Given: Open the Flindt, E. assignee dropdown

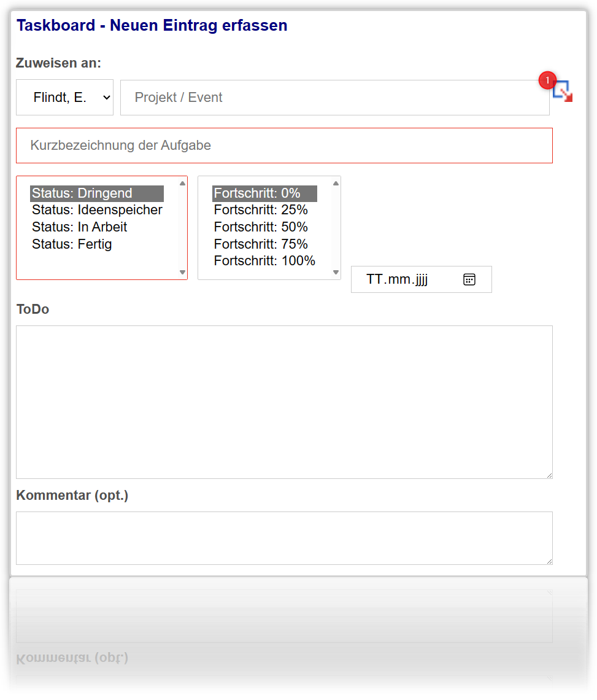Looking at the screenshot, I should [x=64, y=97].
